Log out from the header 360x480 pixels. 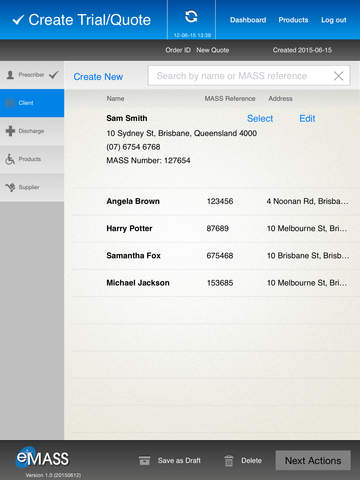(x=334, y=20)
